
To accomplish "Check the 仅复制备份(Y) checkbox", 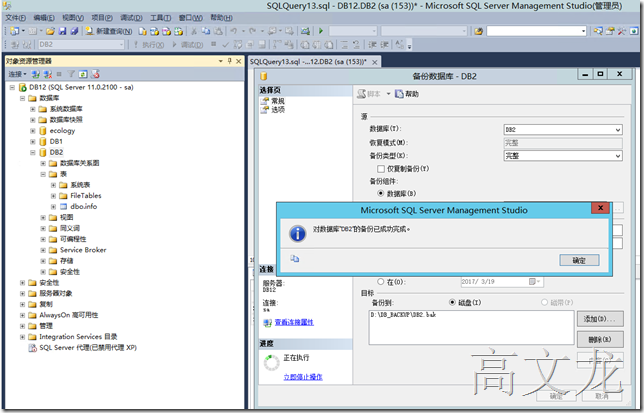I will coord(381,169).
